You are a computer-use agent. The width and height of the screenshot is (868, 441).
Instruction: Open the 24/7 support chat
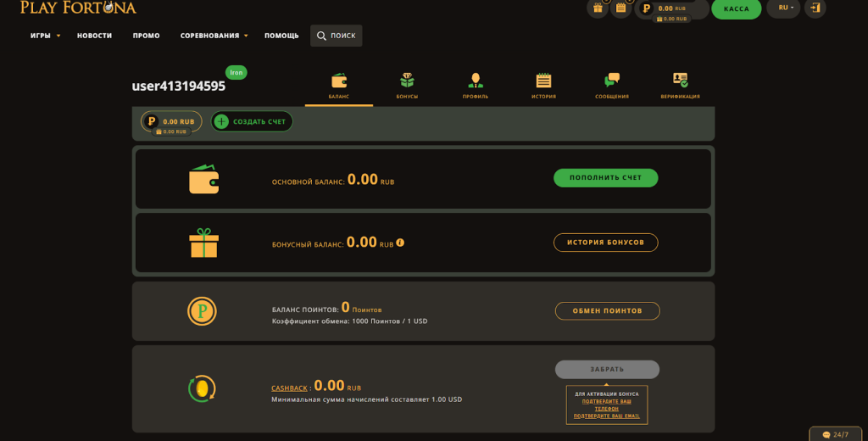point(836,434)
